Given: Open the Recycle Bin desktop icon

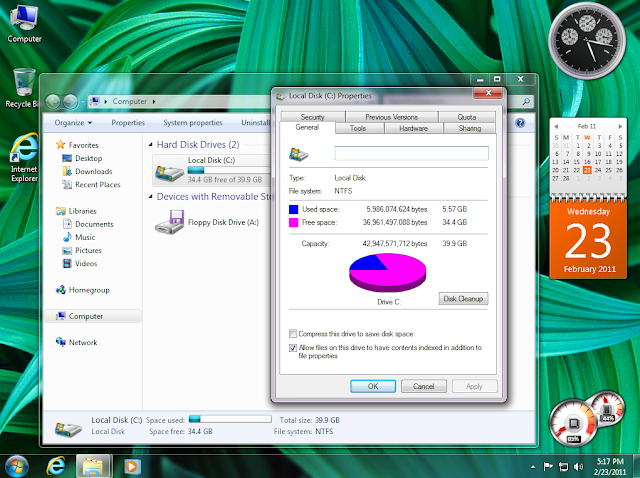Looking at the screenshot, I should click(23, 88).
